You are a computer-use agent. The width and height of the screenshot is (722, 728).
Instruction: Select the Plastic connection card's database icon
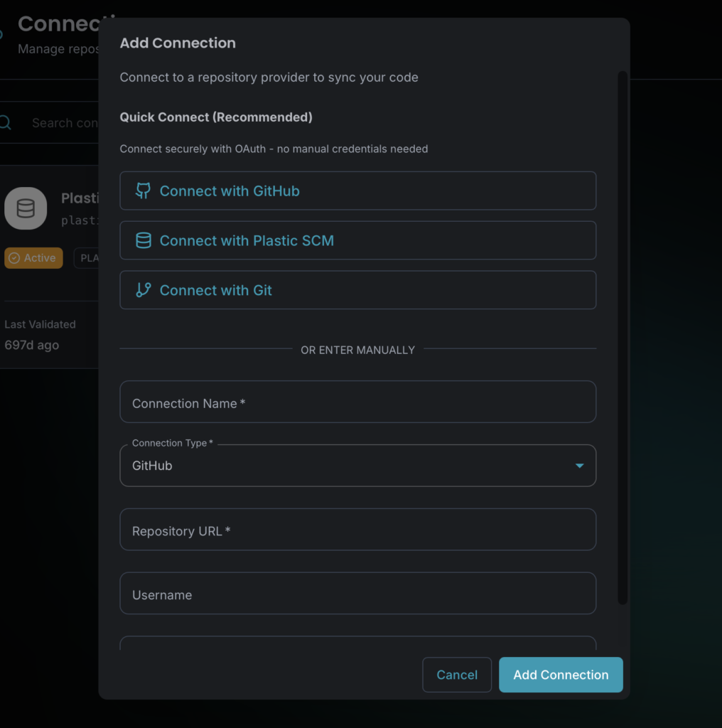(x=26, y=208)
